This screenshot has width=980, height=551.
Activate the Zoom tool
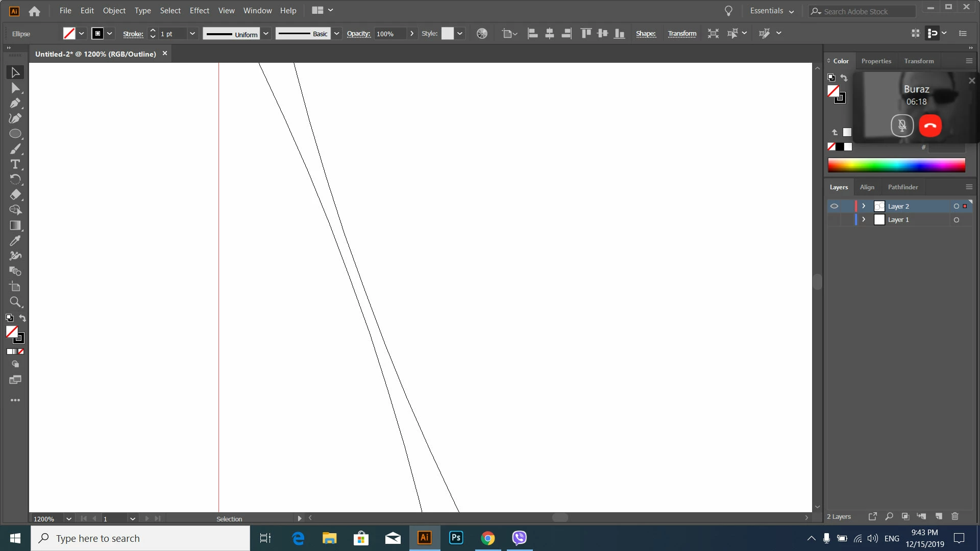[15, 302]
